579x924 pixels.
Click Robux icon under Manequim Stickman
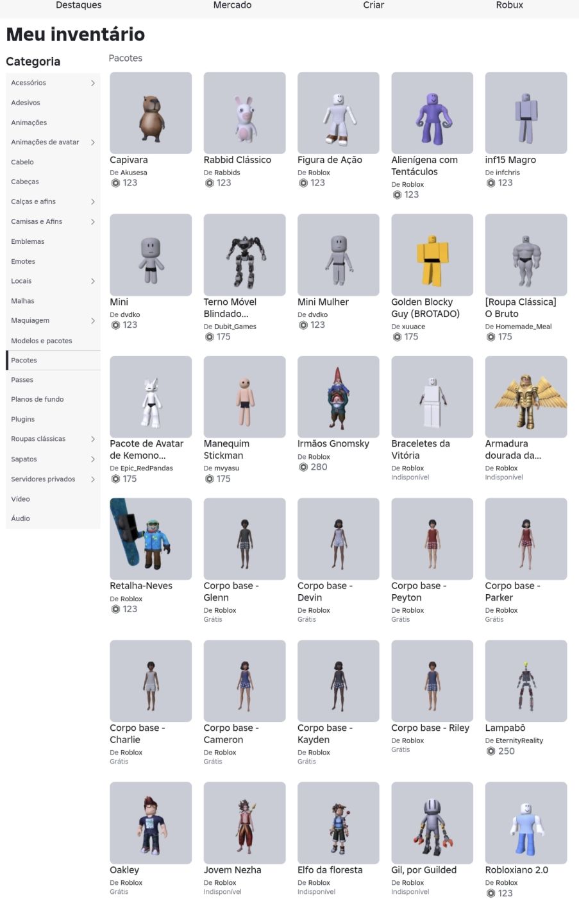209,479
